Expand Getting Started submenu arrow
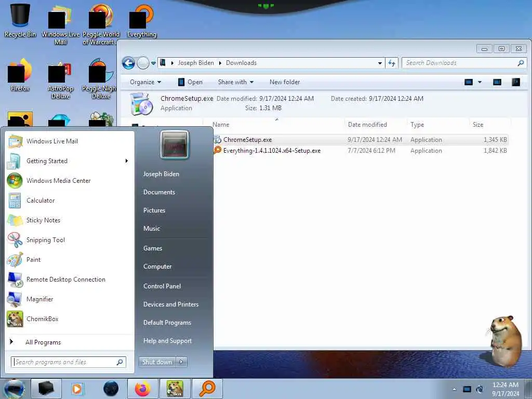 [127, 161]
